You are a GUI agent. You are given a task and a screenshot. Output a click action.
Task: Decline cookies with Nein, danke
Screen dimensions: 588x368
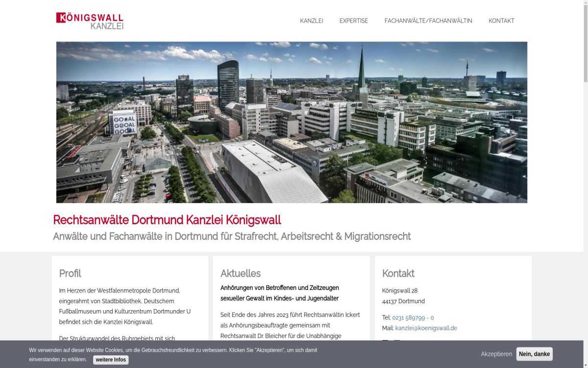(534, 354)
